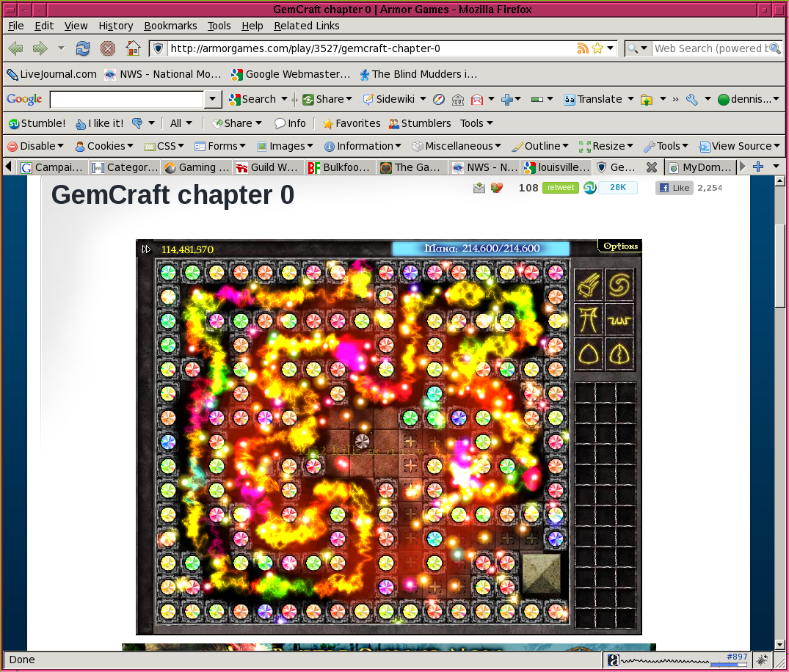Click the create gem icon
The image size is (789, 672).
[x=589, y=354]
